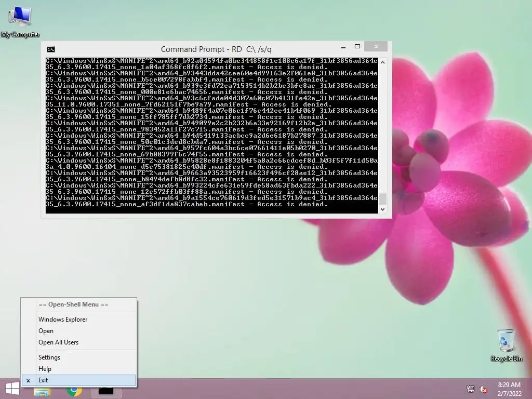532x399 pixels.
Task: Click the console scrollbar up arrow
Action: [x=383, y=62]
